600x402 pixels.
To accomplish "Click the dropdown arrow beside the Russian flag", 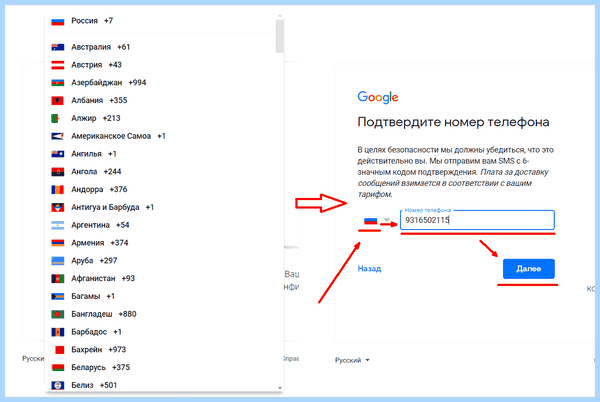I will pos(387,220).
